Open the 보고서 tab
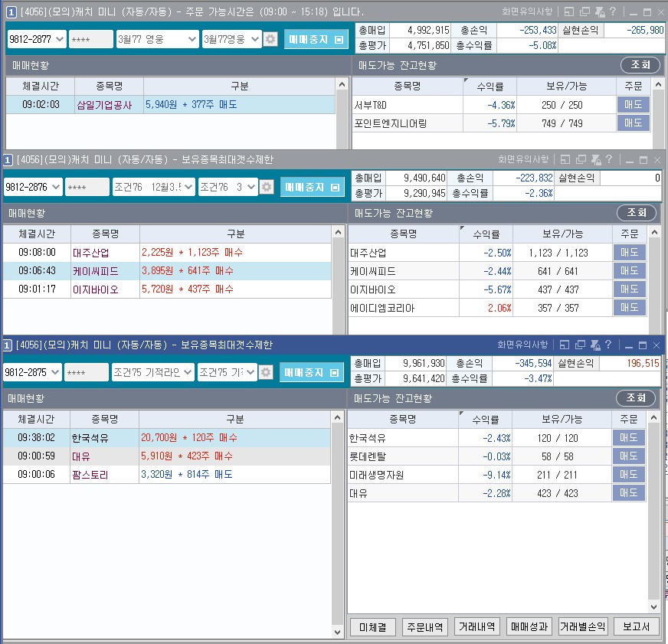668x644 pixels. (636, 626)
